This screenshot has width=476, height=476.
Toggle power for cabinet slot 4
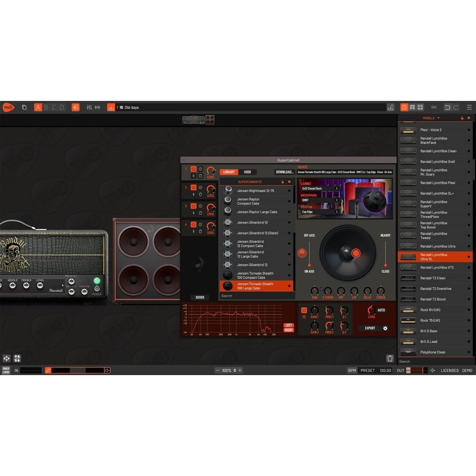(193, 225)
